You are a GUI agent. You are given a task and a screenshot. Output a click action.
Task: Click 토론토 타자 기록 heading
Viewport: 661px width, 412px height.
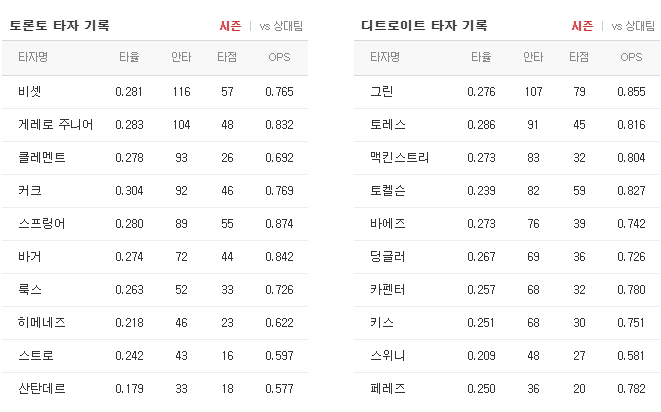click(59, 26)
